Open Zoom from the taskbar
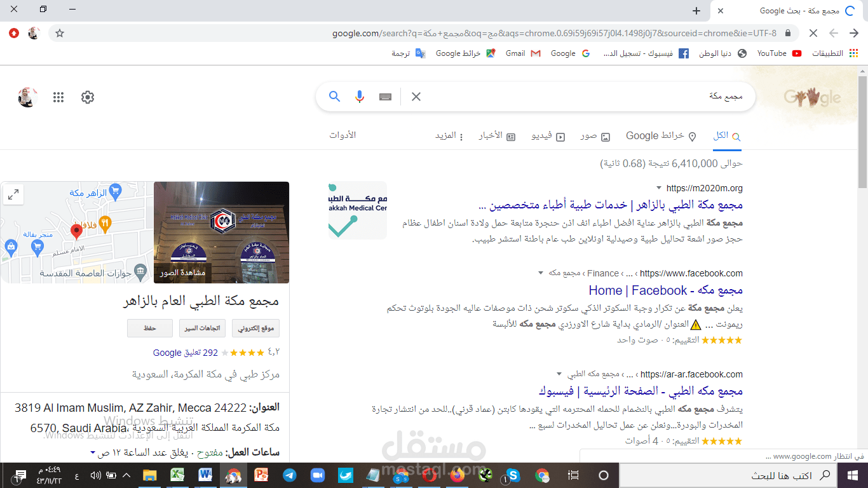Screen dimensions: 868x488 (318, 475)
